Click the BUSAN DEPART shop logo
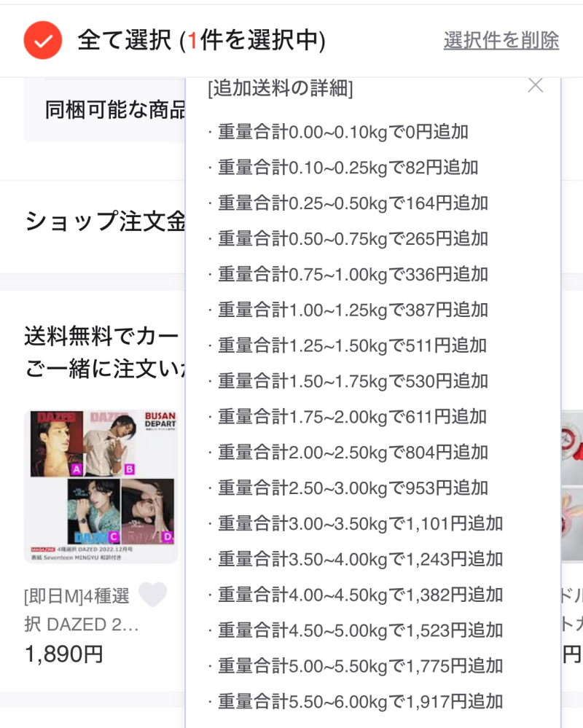Image resolution: width=583 pixels, height=728 pixels. (x=160, y=420)
